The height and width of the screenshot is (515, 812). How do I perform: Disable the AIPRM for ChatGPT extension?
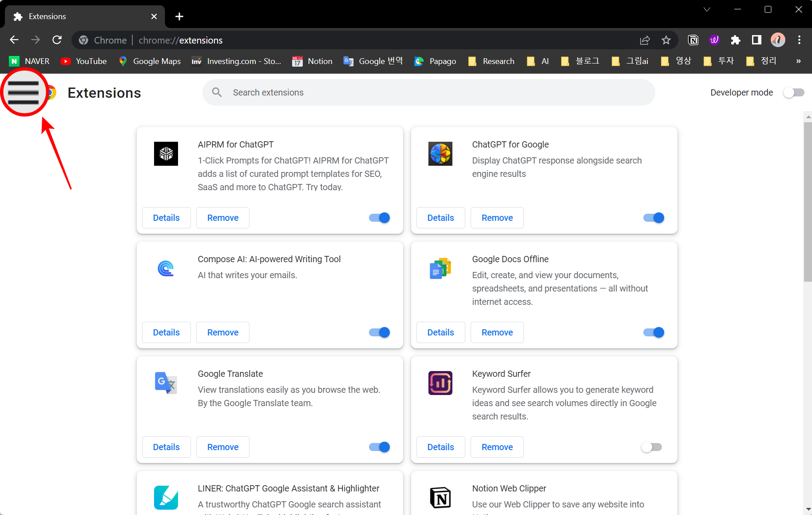click(x=380, y=218)
